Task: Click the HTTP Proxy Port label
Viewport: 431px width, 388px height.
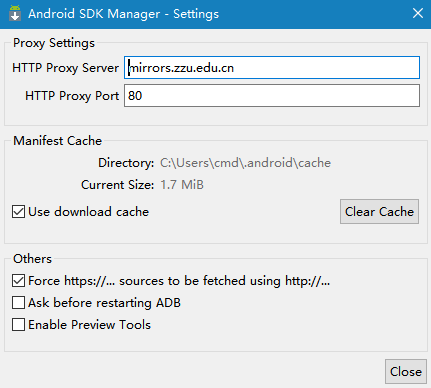Action: pos(72,96)
